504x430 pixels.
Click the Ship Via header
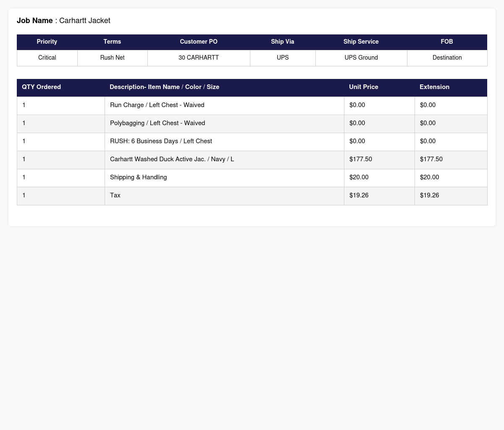pos(283,42)
